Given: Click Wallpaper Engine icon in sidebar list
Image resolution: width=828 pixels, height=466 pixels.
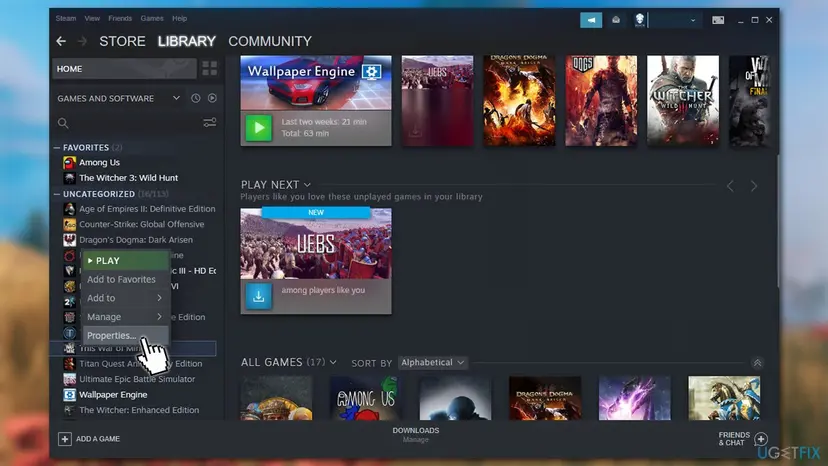Looking at the screenshot, I should pos(69,395).
